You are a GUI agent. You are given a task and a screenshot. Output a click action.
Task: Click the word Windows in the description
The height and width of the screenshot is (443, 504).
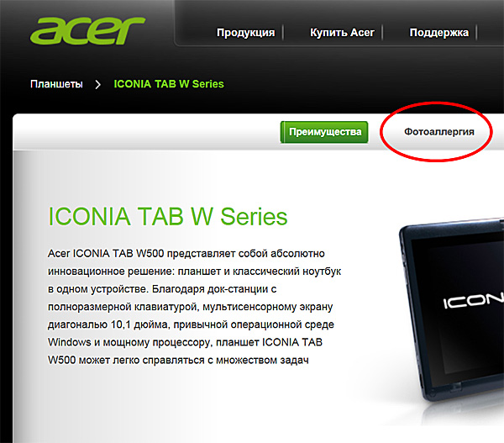pos(70,342)
